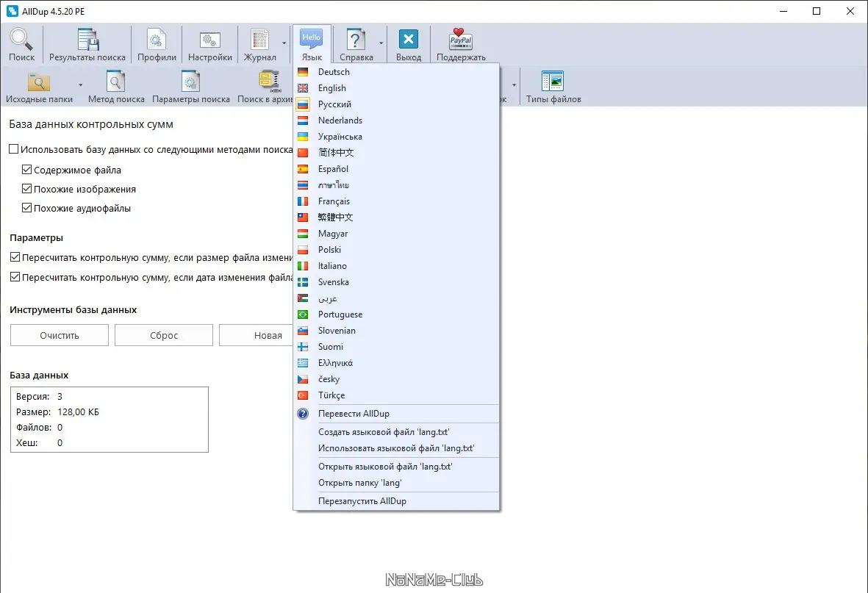Toggle recalculate checksum if file size changed
868x593 pixels.
click(x=15, y=257)
